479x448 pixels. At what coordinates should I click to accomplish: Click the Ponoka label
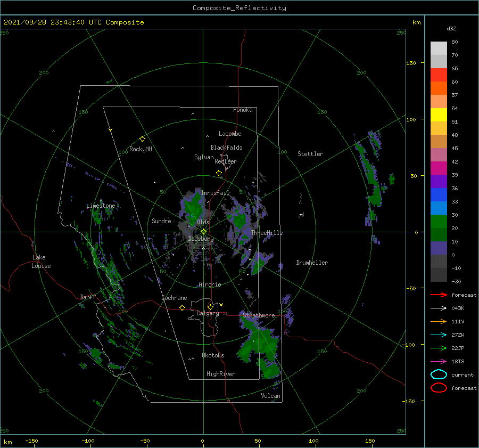[243, 110]
